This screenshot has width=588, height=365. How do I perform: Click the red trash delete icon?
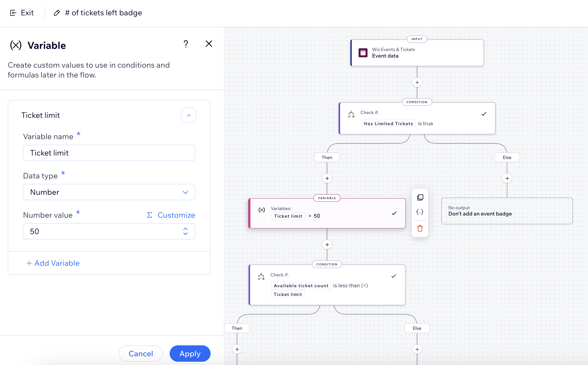click(420, 228)
